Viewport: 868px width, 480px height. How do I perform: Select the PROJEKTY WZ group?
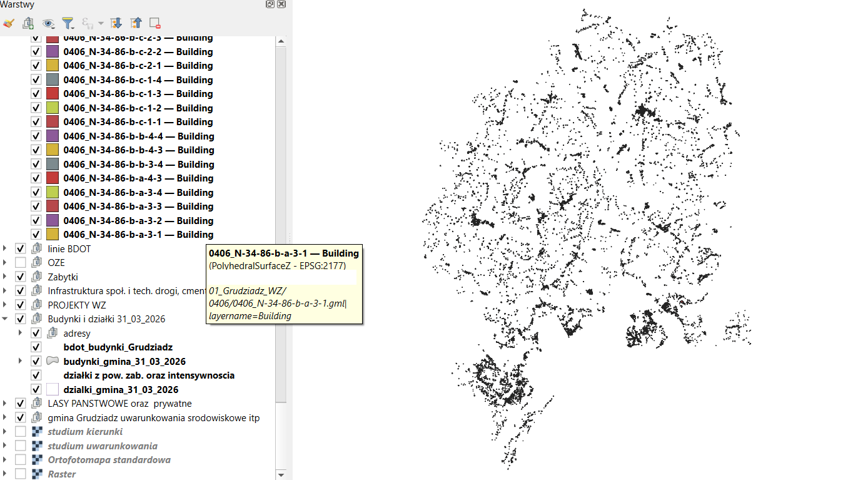(x=77, y=305)
